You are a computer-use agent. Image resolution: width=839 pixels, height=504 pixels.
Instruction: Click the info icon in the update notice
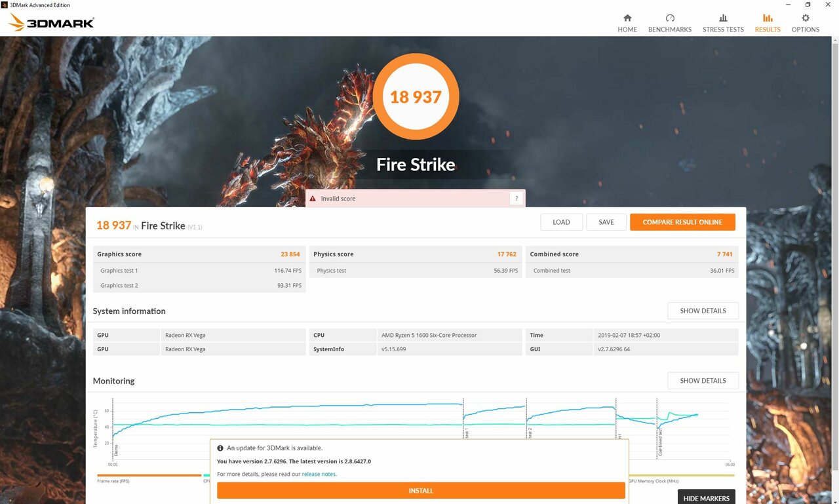tap(220, 448)
